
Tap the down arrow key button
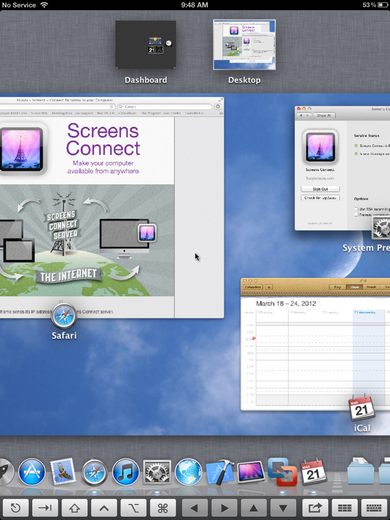pyautogui.click(x=283, y=508)
